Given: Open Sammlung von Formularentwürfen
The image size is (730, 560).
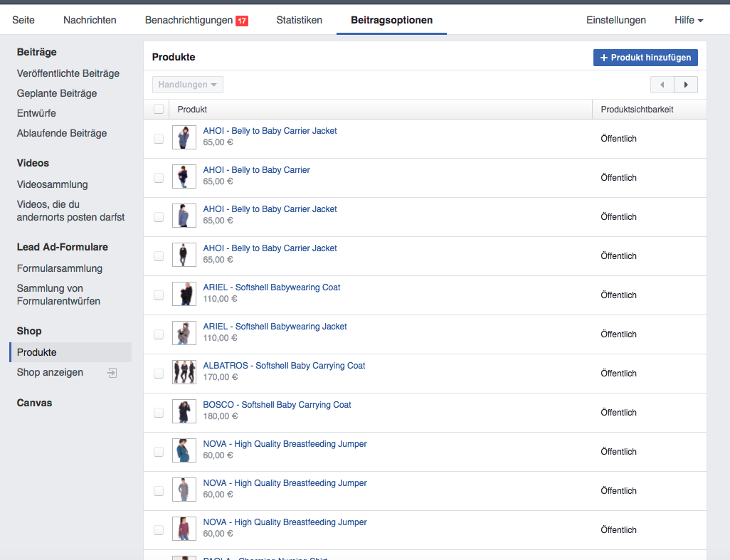Looking at the screenshot, I should click(x=58, y=295).
